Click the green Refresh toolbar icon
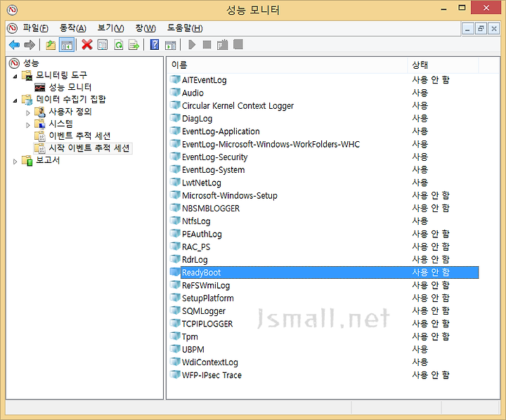 point(119,45)
